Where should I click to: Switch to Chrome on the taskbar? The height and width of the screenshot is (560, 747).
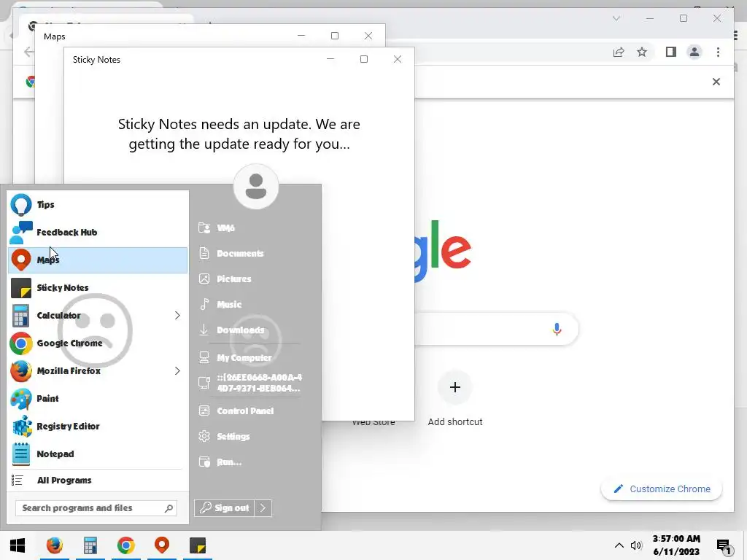coord(125,545)
